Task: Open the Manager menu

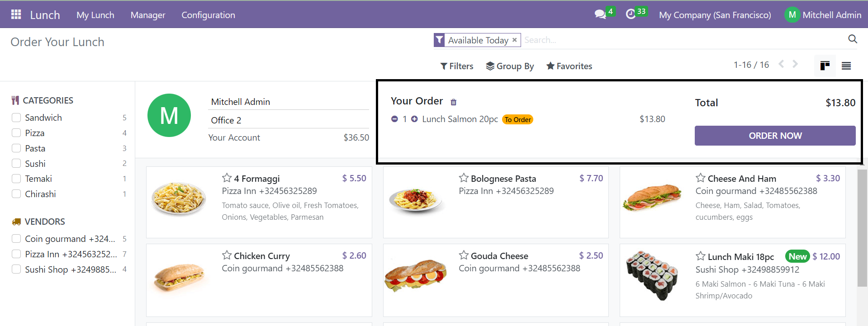Action: pos(148,15)
